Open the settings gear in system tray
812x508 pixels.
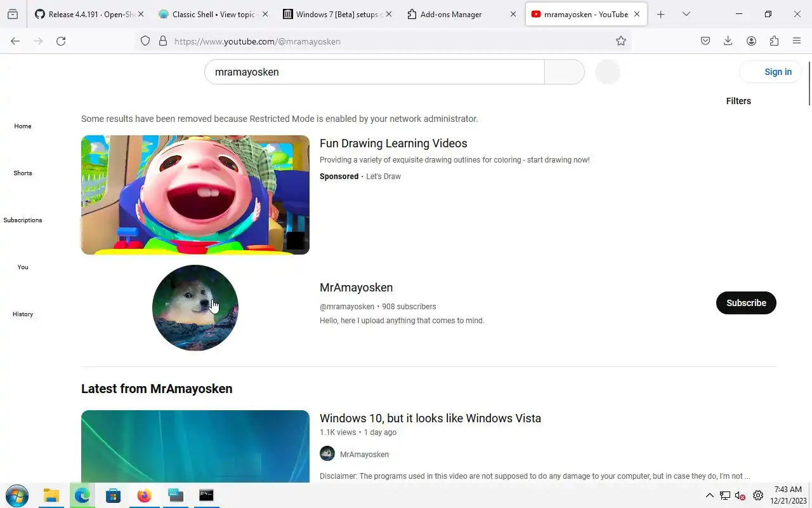[758, 496]
